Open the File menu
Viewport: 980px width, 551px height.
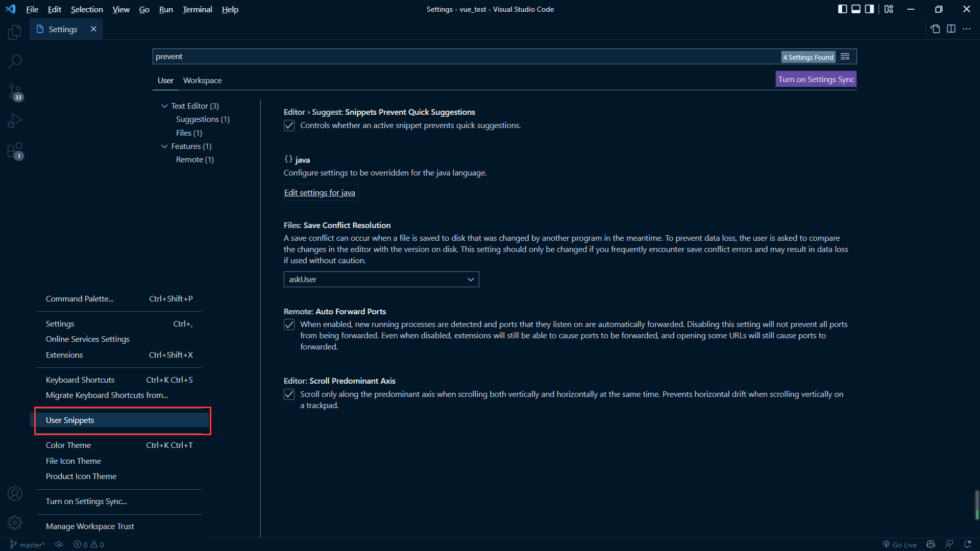click(32, 9)
